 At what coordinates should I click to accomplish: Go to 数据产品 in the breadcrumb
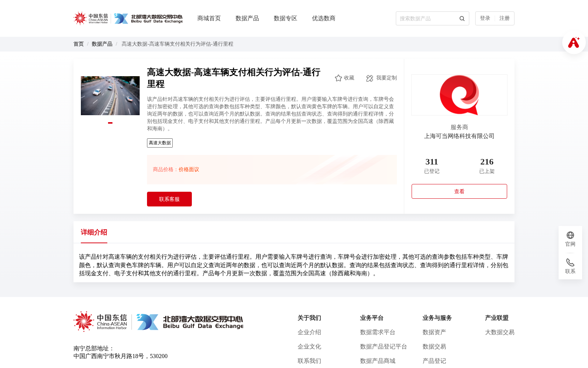pos(102,44)
